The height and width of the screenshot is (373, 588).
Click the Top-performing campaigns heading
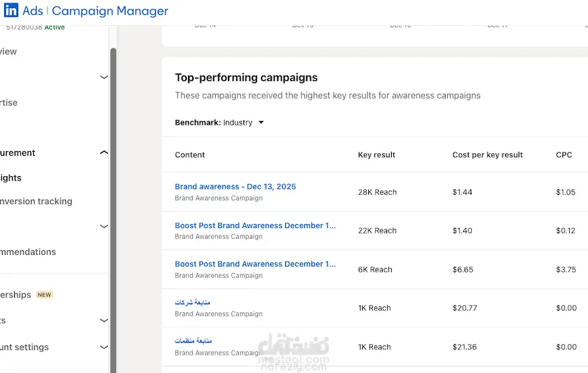(246, 78)
